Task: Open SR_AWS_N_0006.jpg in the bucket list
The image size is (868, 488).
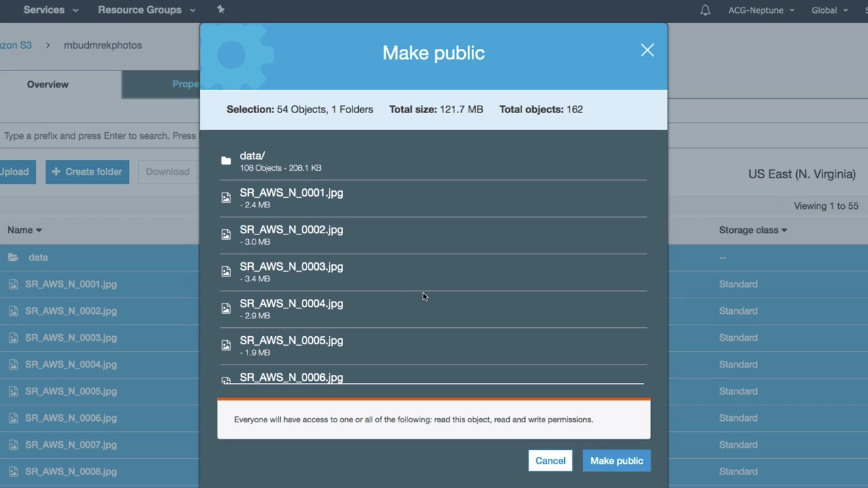Action: point(71,418)
